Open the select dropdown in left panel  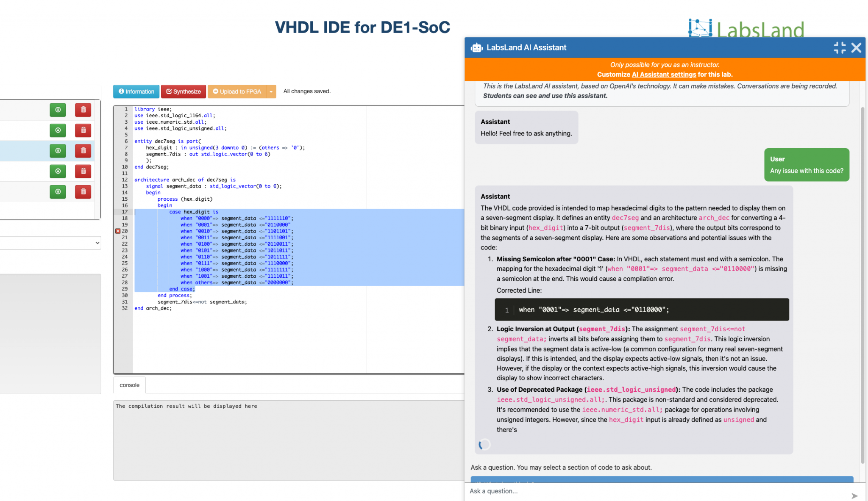tap(50, 243)
